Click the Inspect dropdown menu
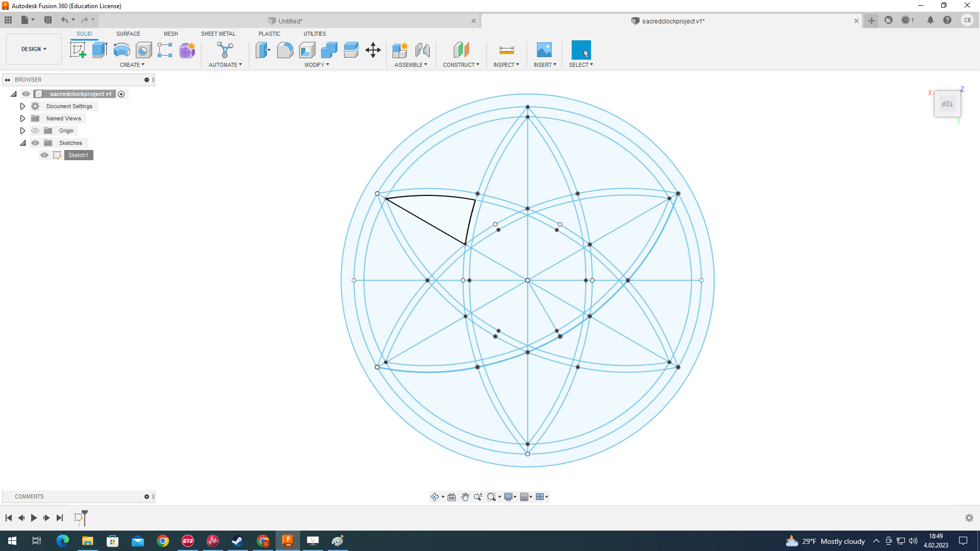Viewport: 980px width, 551px height. 506,65
